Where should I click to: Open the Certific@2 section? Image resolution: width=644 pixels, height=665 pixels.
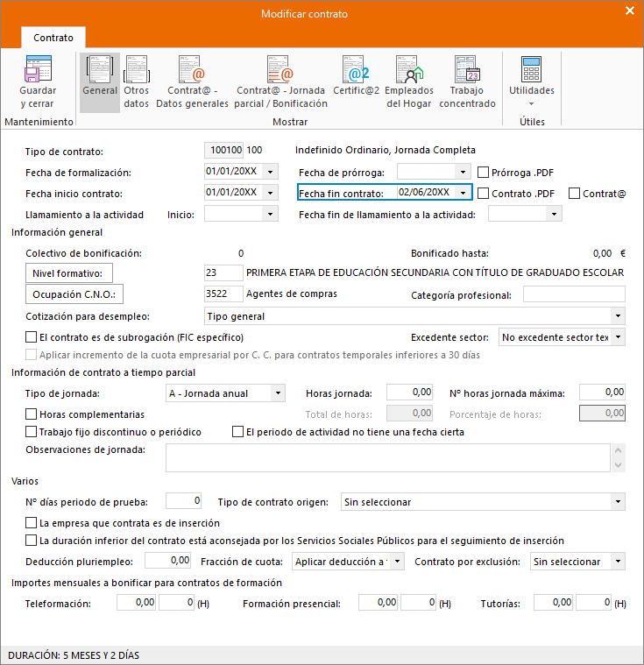pyautogui.click(x=356, y=76)
